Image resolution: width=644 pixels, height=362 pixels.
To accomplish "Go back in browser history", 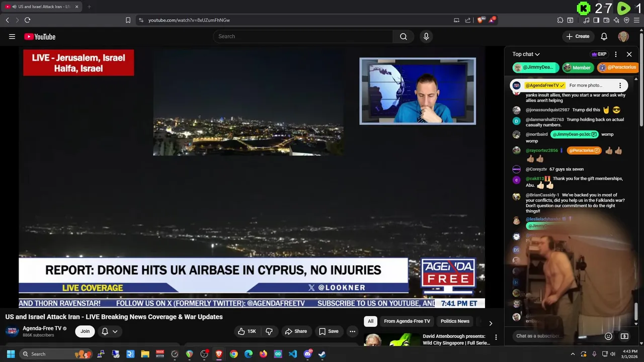I will point(7,20).
